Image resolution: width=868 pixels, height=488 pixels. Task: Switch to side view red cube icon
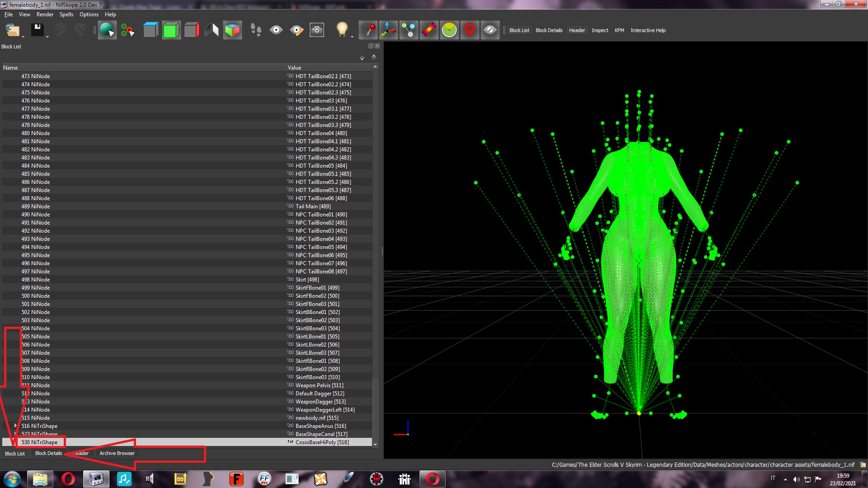[x=192, y=30]
